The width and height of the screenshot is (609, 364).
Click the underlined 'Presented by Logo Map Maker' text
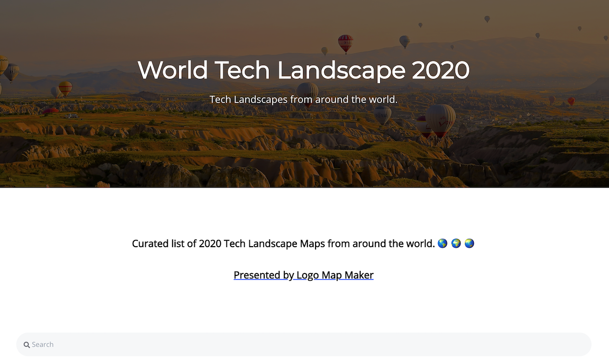[303, 275]
